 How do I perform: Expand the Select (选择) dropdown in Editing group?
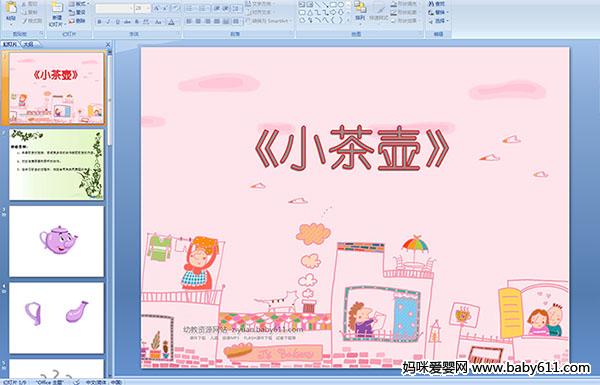[x=439, y=21]
